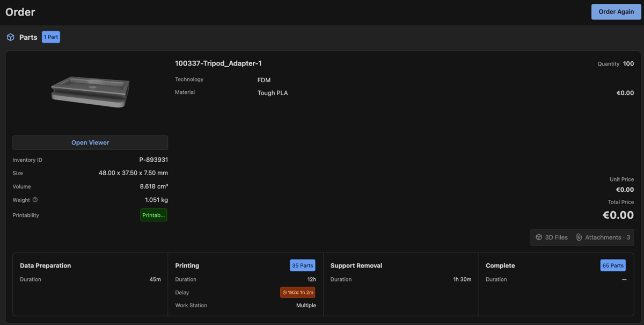
Task: Open the 3D Files button
Action: point(552,237)
